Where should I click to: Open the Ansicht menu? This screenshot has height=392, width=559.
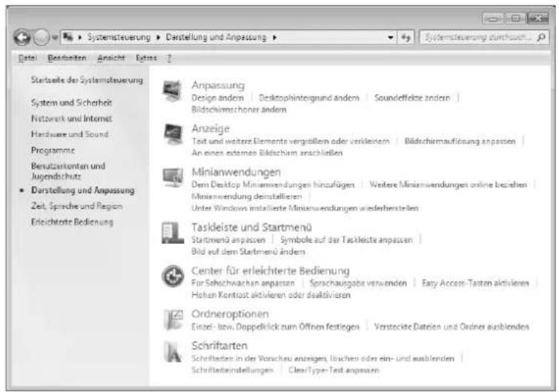point(111,58)
